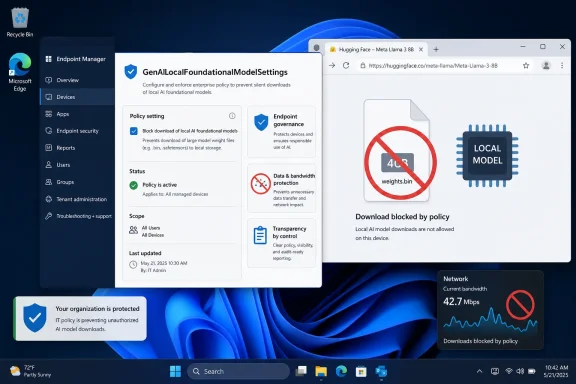Click the system tray display icon before Wi-Fi
Image resolution: width=576 pixels, height=384 pixels.
pyautogui.click(x=495, y=371)
